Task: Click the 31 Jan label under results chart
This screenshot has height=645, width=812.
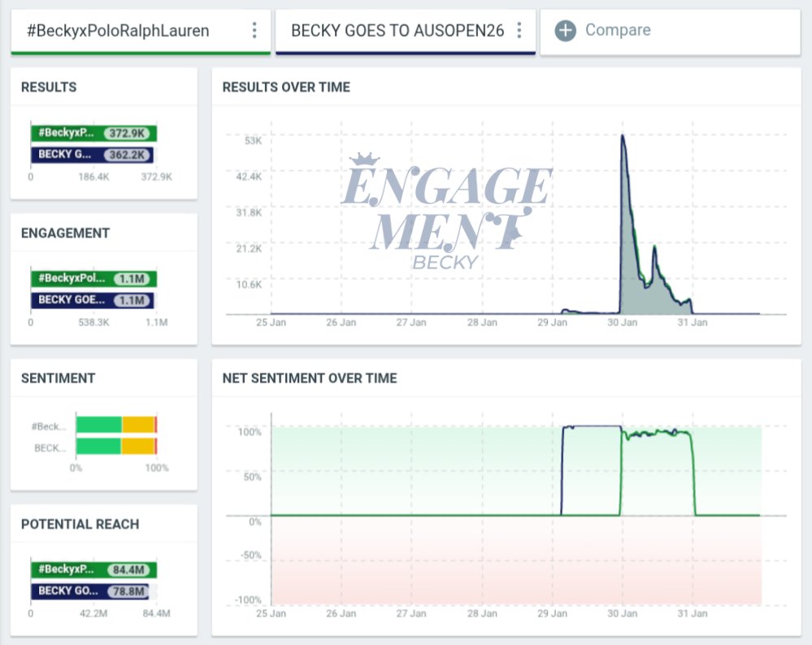Action: click(x=693, y=322)
